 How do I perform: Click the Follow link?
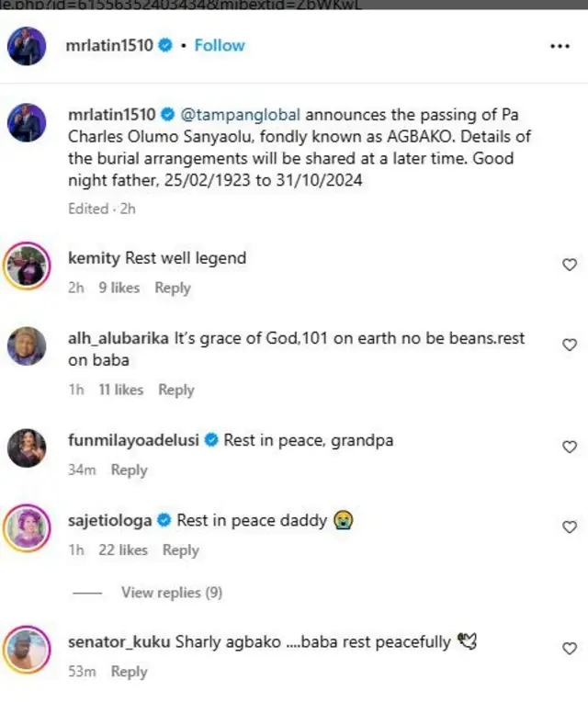pos(220,45)
